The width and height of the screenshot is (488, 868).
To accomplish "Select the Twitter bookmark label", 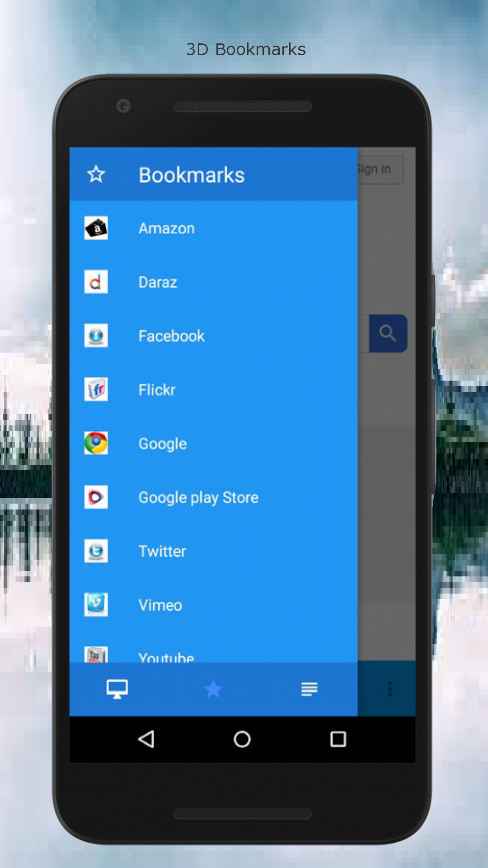I will pyautogui.click(x=162, y=552).
